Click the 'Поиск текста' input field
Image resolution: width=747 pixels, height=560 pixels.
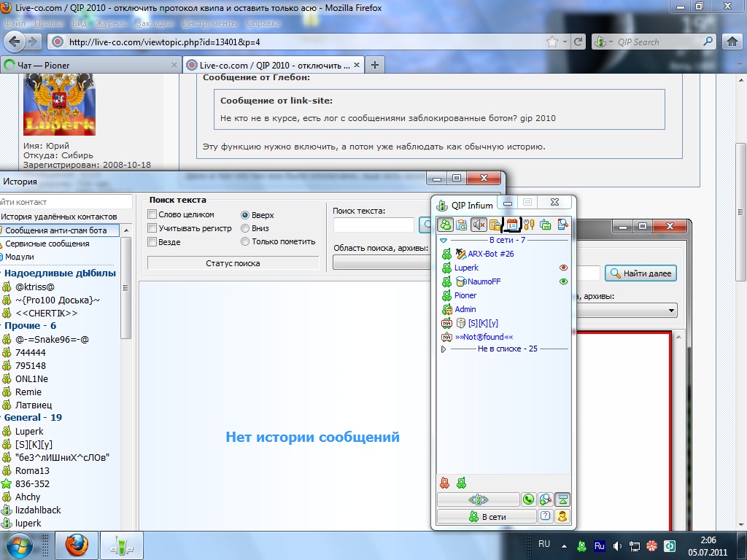coord(373,225)
